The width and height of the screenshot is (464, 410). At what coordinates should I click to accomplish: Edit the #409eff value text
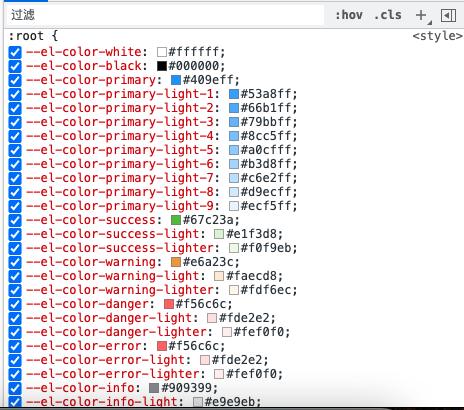pyautogui.click(x=208, y=80)
